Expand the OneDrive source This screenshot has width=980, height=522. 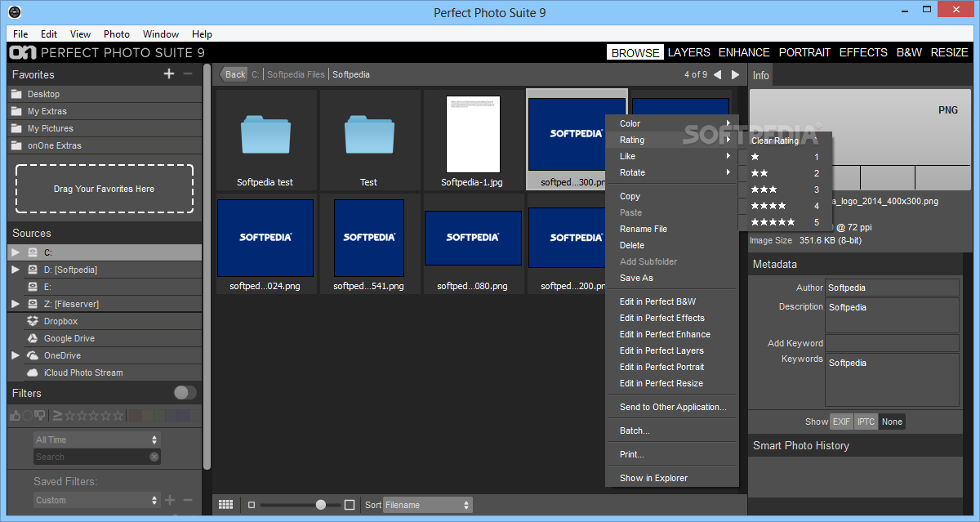pyautogui.click(x=16, y=355)
